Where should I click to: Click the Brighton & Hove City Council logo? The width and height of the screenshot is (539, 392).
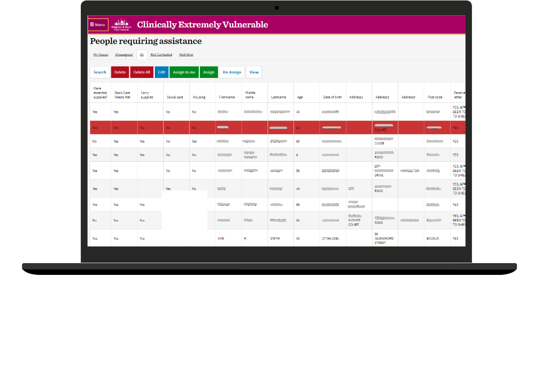pos(121,25)
